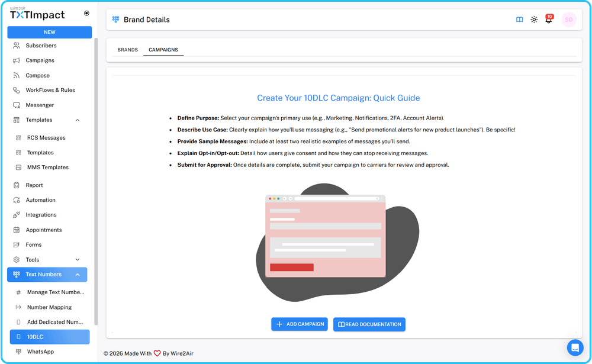Open Automation in the sidebar
The image size is (592, 364).
click(x=40, y=200)
